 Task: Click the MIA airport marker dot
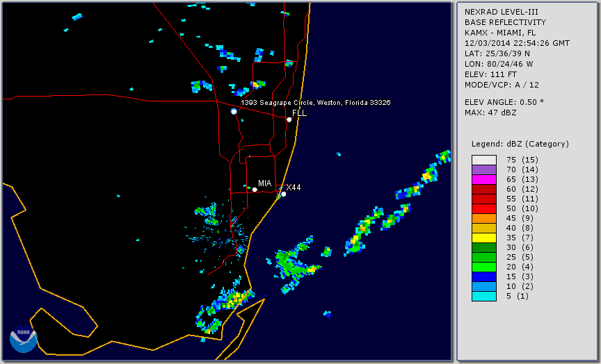click(x=255, y=190)
